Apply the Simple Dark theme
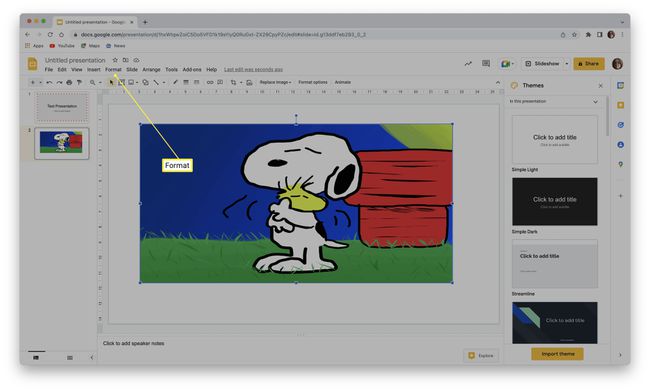This screenshot has width=650, height=391. pyautogui.click(x=555, y=202)
